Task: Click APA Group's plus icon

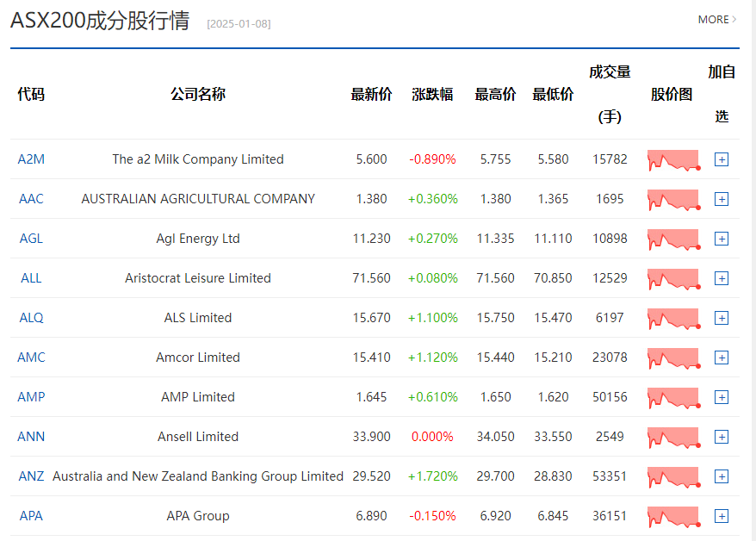Action: click(x=721, y=516)
